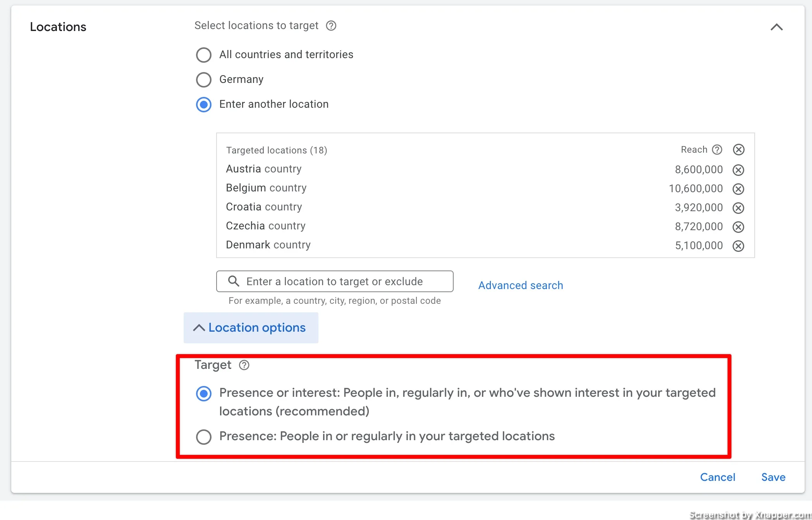This screenshot has height=520, width=812.
Task: Open the Target help tooltip icon
Action: pyautogui.click(x=244, y=365)
